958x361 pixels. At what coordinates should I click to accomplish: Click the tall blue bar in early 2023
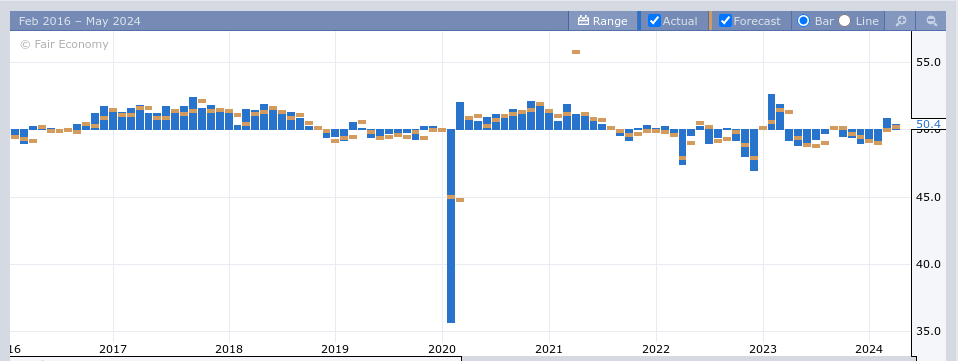click(x=771, y=112)
